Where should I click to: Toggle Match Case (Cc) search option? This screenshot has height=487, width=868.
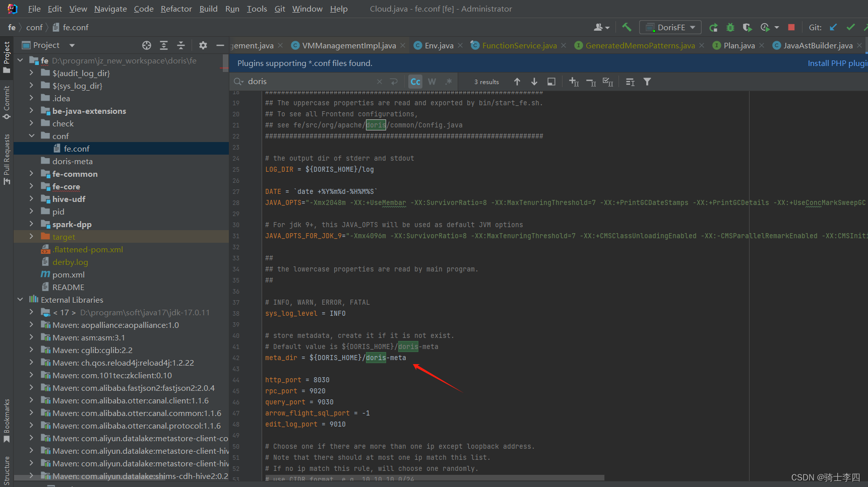pyautogui.click(x=415, y=82)
